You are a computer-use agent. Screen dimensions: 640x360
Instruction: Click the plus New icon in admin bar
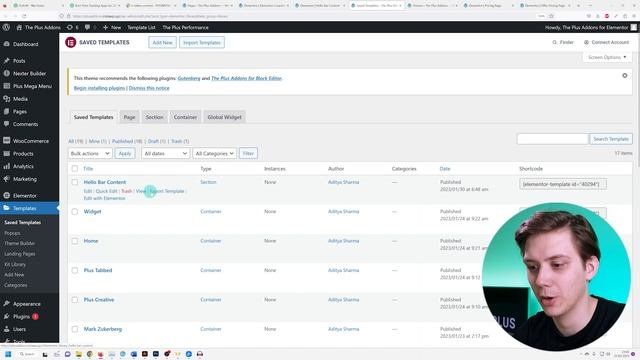click(x=105, y=27)
